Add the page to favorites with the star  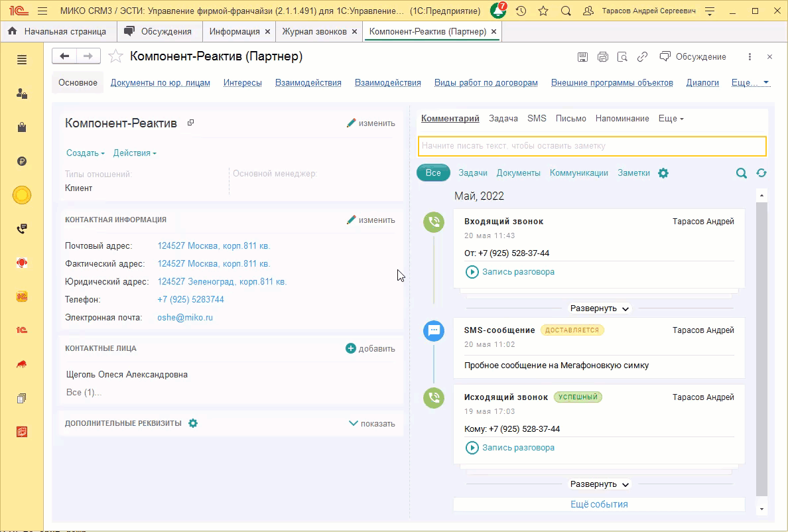(543, 11)
